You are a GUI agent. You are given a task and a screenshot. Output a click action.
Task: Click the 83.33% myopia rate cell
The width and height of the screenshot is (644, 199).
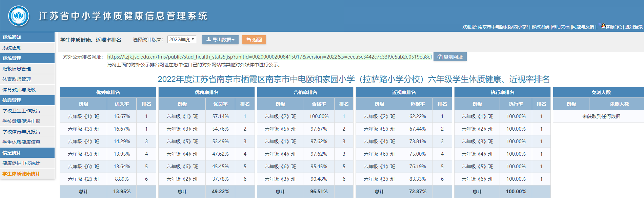(x=418, y=179)
